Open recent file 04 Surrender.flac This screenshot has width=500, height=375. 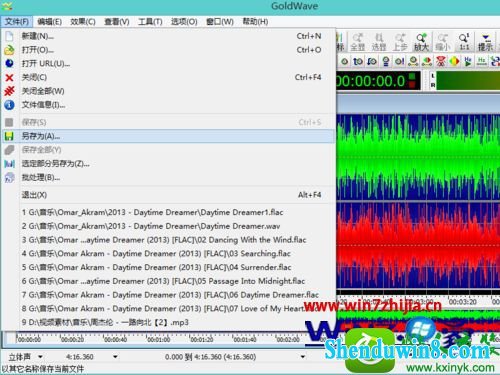tap(168, 267)
